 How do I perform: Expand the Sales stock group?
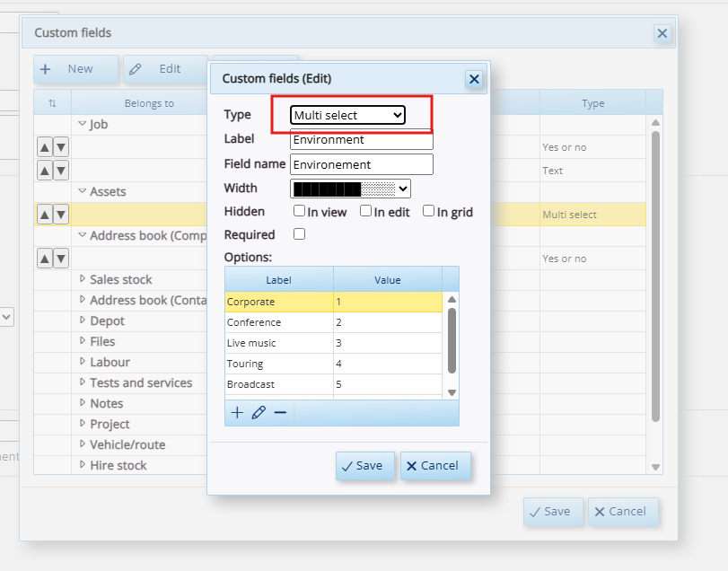pyautogui.click(x=83, y=278)
